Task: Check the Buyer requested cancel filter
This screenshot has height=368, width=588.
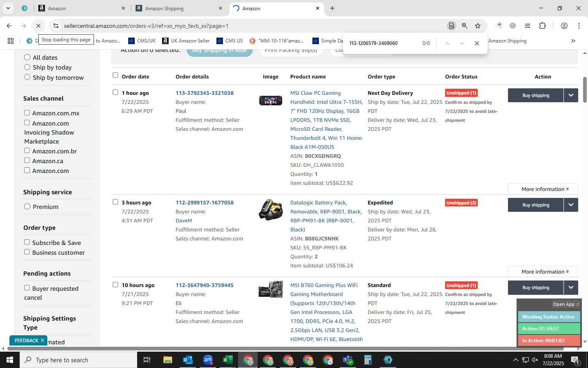Action: tap(27, 288)
